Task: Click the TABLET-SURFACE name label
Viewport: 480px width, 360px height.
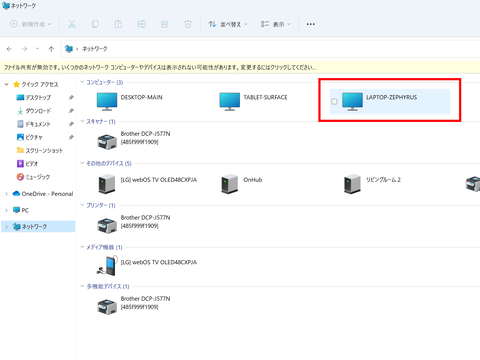Action: pos(265,97)
